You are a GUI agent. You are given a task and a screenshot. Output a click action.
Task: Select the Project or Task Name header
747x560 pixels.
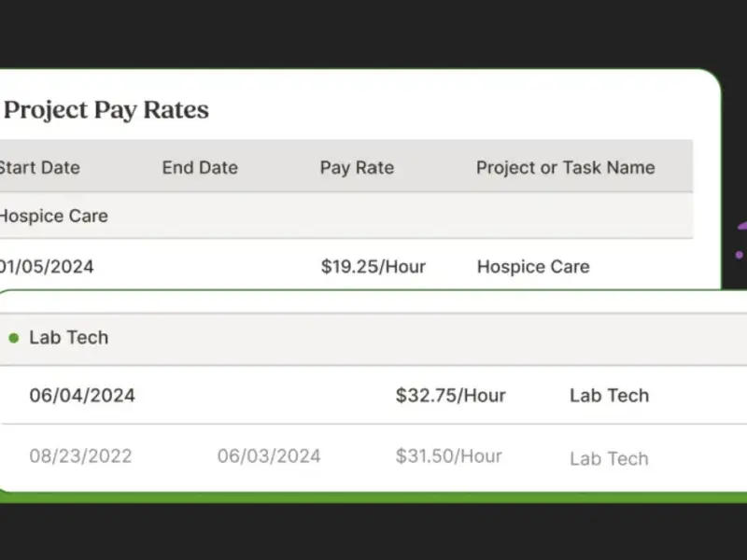click(x=565, y=168)
